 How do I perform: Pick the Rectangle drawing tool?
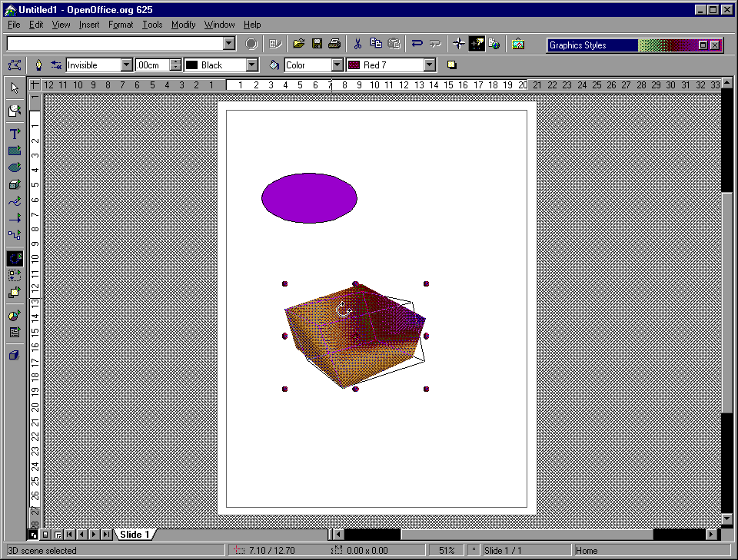click(14, 151)
